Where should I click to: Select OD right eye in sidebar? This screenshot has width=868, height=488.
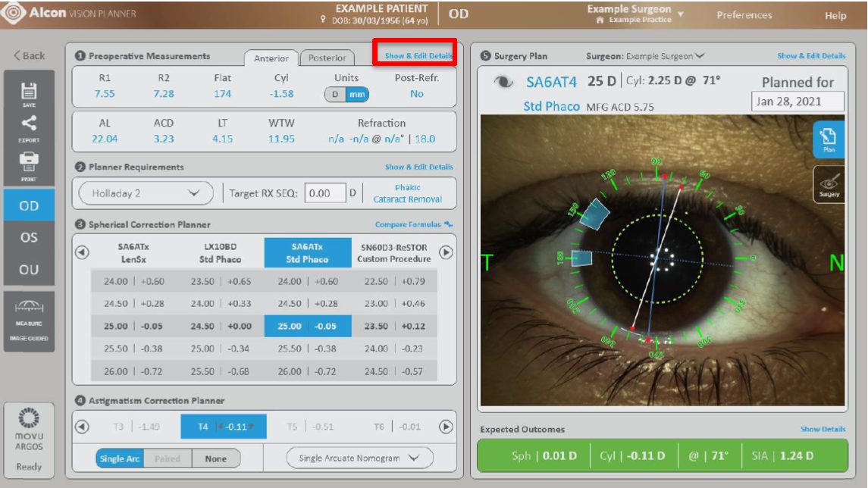[29, 206]
